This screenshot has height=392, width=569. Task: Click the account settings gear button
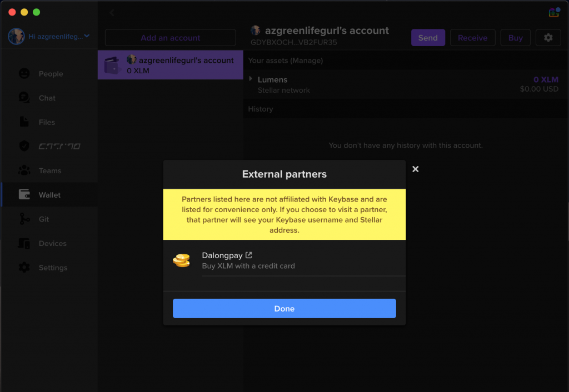[548, 38]
